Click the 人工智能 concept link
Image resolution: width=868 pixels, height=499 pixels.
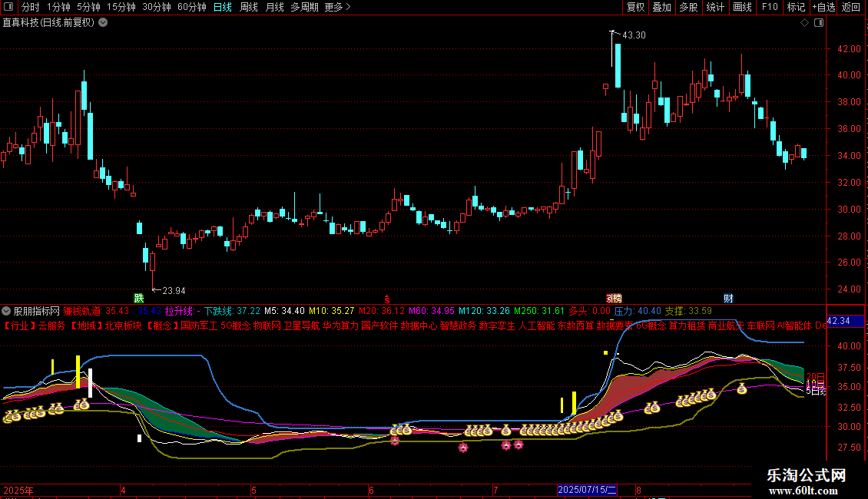point(536,326)
